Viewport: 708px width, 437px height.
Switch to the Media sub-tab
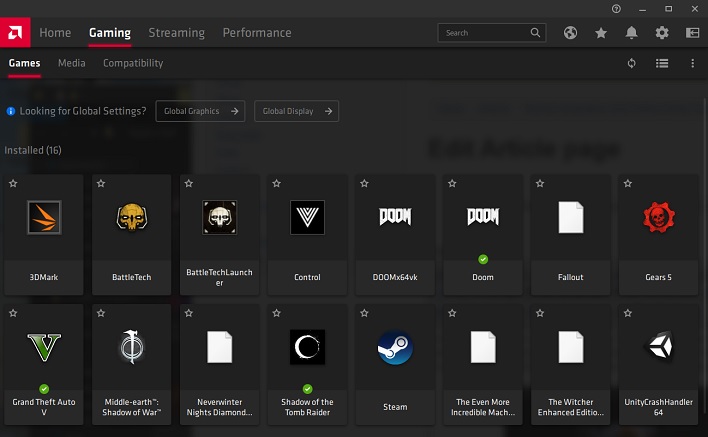(x=71, y=63)
